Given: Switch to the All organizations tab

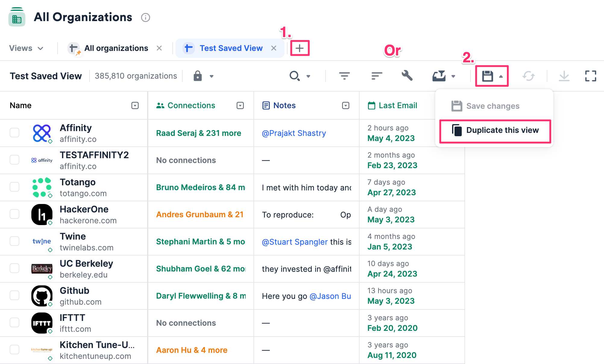Looking at the screenshot, I should (116, 48).
